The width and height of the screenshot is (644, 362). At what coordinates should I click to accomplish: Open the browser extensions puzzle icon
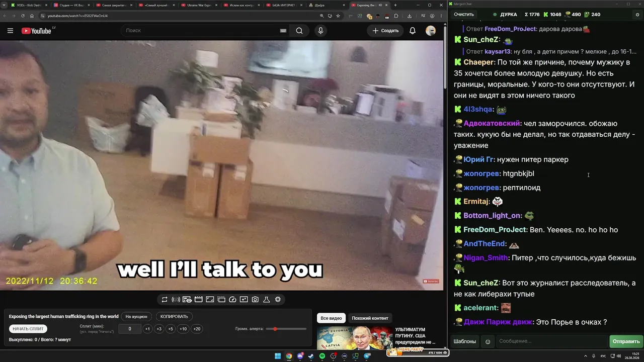pyautogui.click(x=396, y=16)
